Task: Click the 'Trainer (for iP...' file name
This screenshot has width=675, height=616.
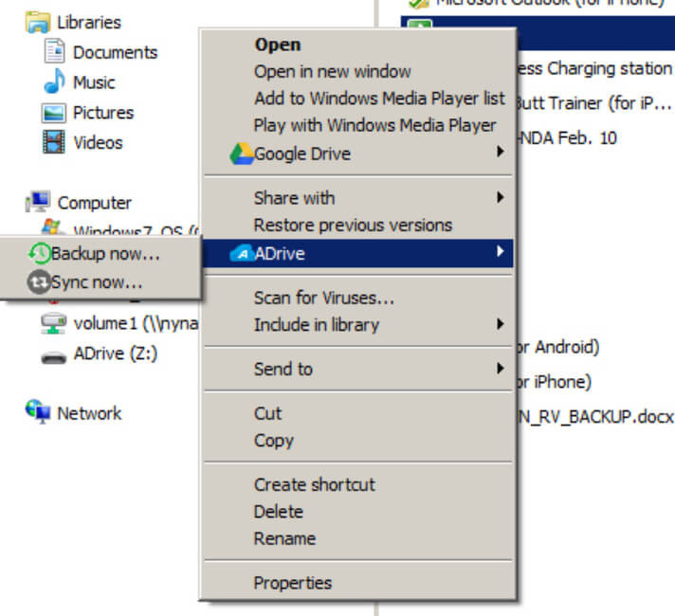Action: coord(593,103)
